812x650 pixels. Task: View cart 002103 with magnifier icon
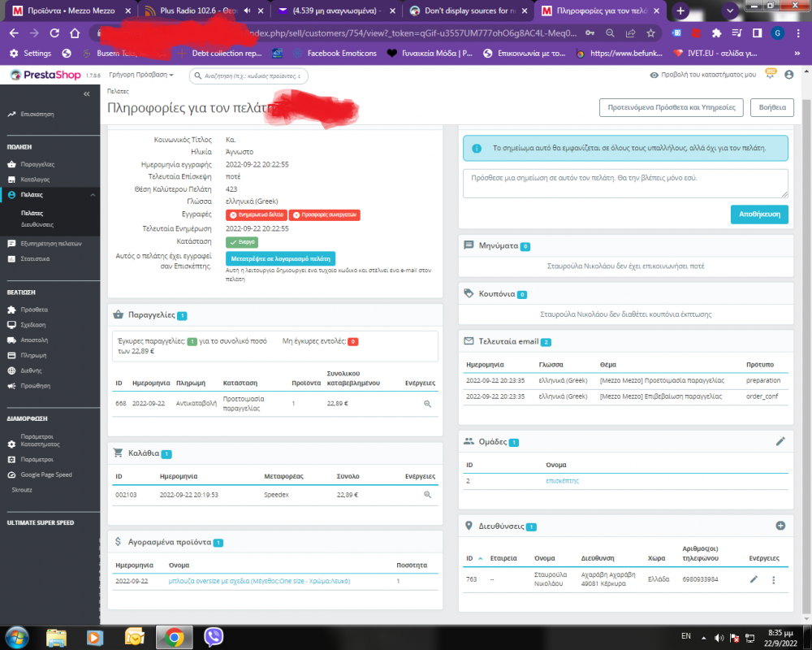(x=427, y=495)
